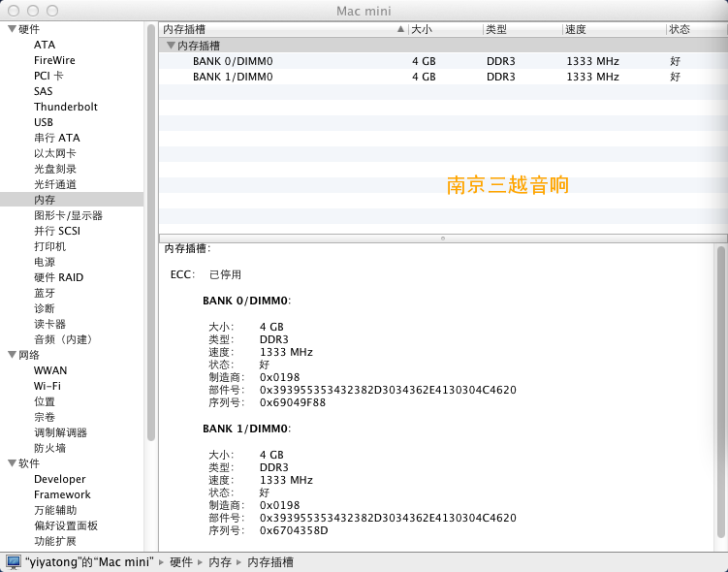The width and height of the screenshot is (728, 572).
Task: Click BANK 1/DIMM0 heading in details pane
Action: pos(246,429)
